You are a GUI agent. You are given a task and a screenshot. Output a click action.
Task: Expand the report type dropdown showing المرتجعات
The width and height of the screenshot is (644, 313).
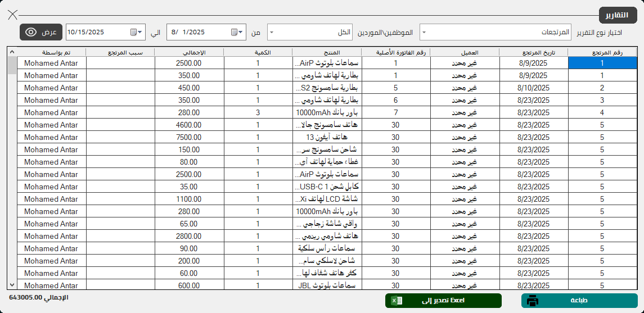click(x=424, y=32)
